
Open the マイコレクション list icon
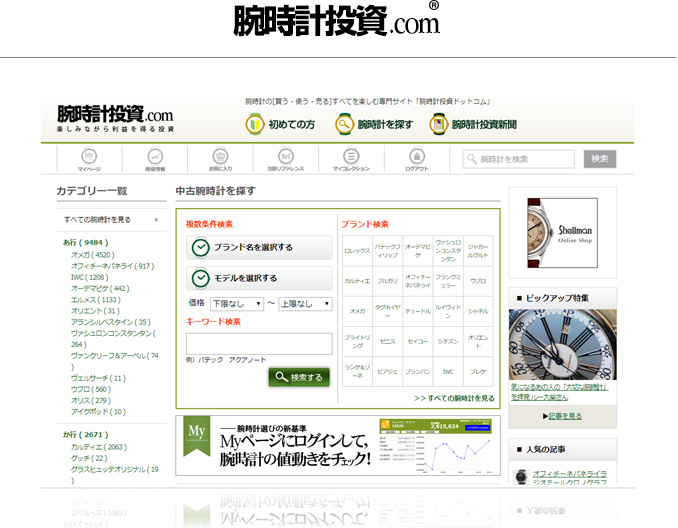[x=351, y=159]
